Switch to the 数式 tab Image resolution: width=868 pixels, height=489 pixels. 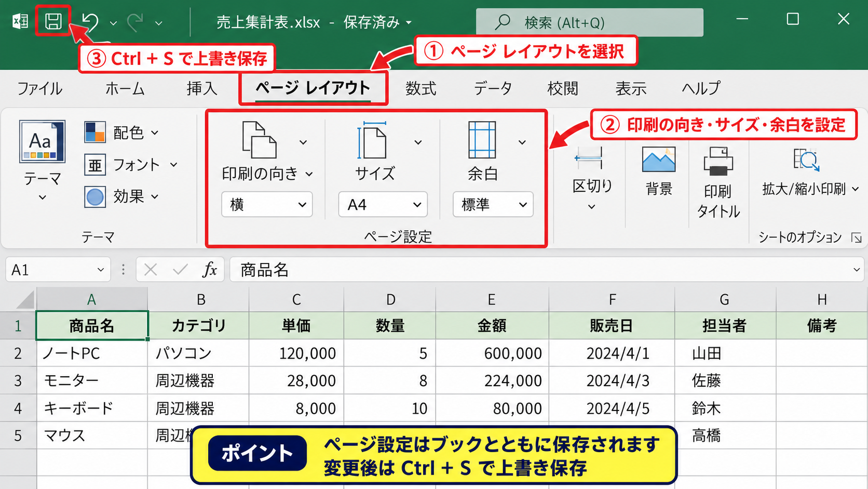(421, 88)
